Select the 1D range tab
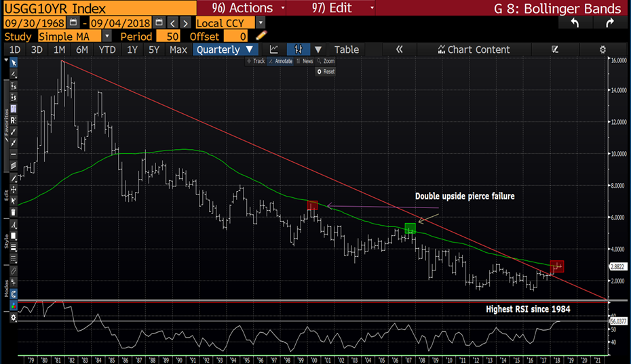Image resolution: width=631 pixels, height=364 pixels. click(x=14, y=49)
